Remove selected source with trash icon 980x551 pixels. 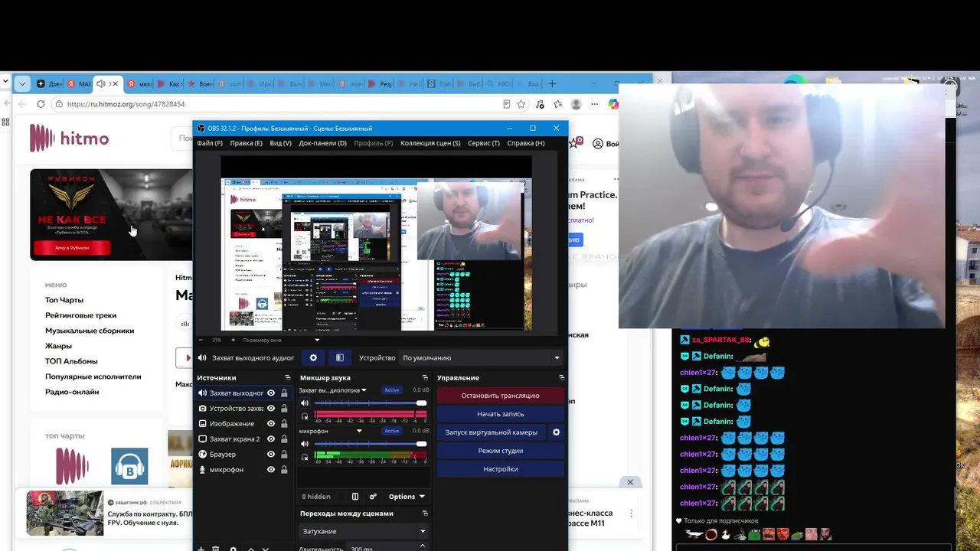(x=216, y=548)
